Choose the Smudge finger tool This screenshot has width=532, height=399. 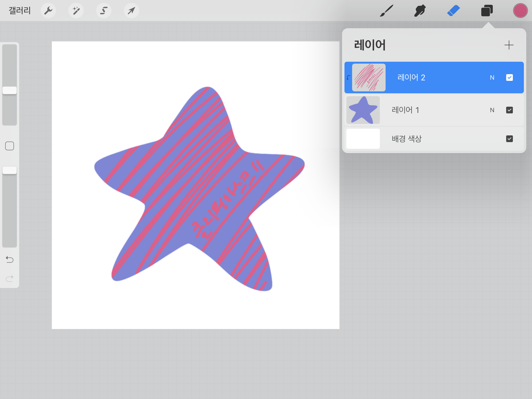pos(420,11)
